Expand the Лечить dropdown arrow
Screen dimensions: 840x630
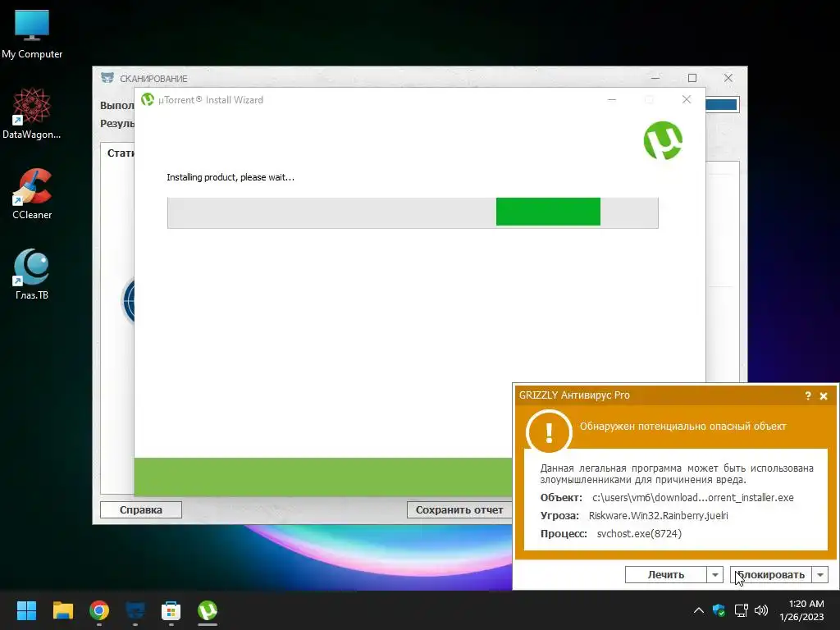click(x=715, y=575)
